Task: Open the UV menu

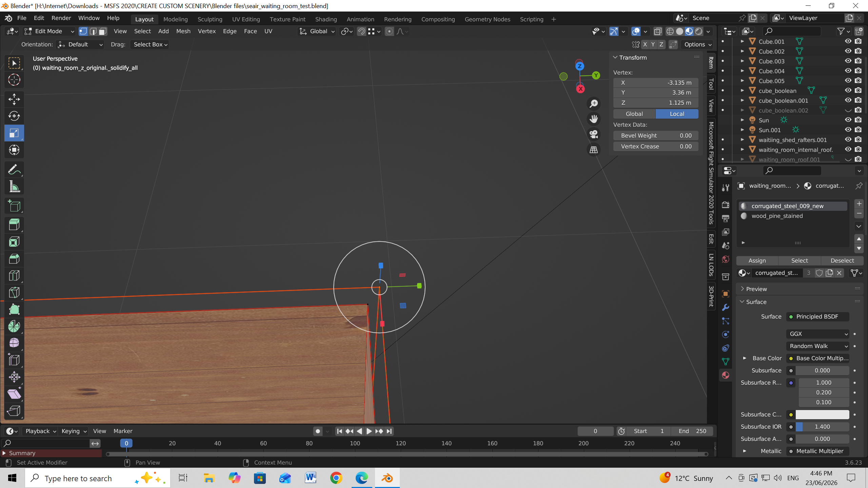Action: tap(268, 31)
